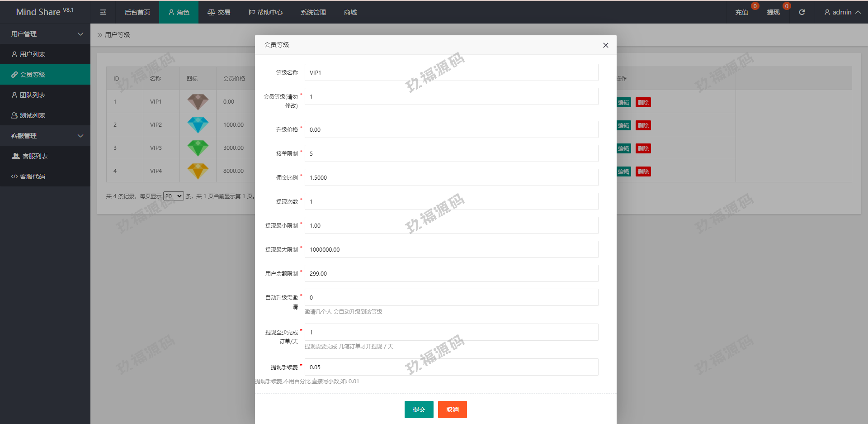Click the 佣金比例 input field
This screenshot has height=424, width=868.
(451, 177)
